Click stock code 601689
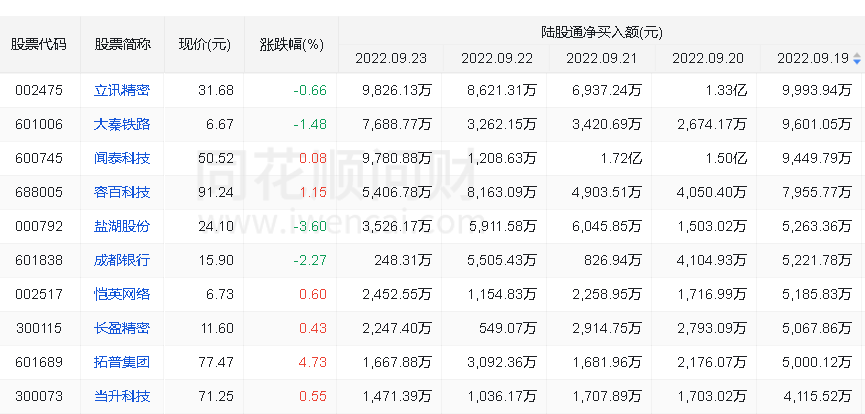The image size is (865, 414). point(39,362)
